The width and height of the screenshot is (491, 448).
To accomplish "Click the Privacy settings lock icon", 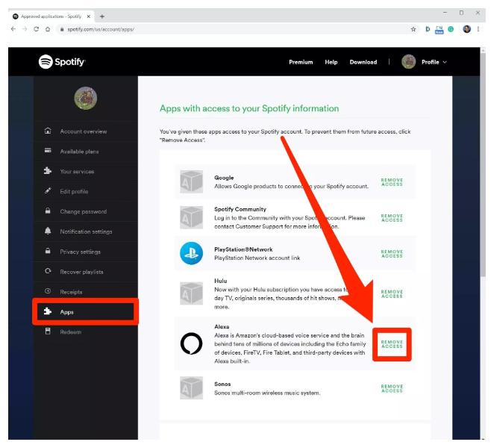I will (48, 251).
